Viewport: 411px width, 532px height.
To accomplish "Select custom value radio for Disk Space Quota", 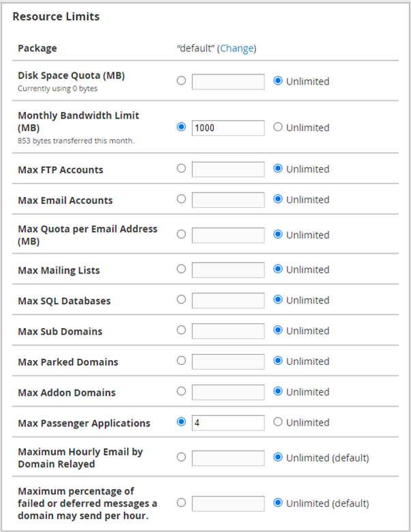I will coord(181,80).
